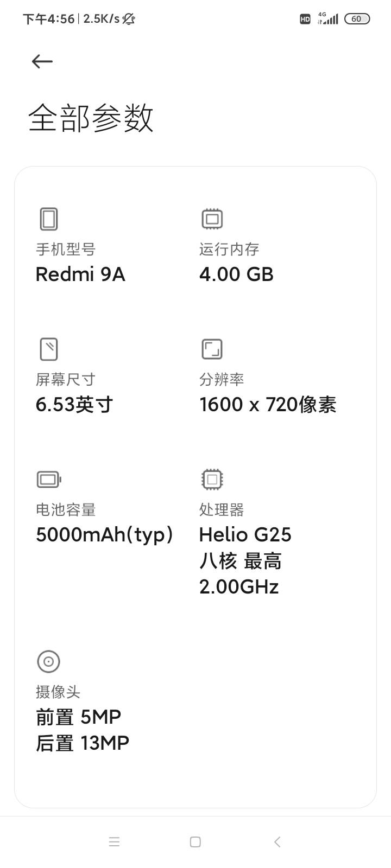Tap the 6.53英寸 screen size value
The image size is (391, 868).
point(74,405)
